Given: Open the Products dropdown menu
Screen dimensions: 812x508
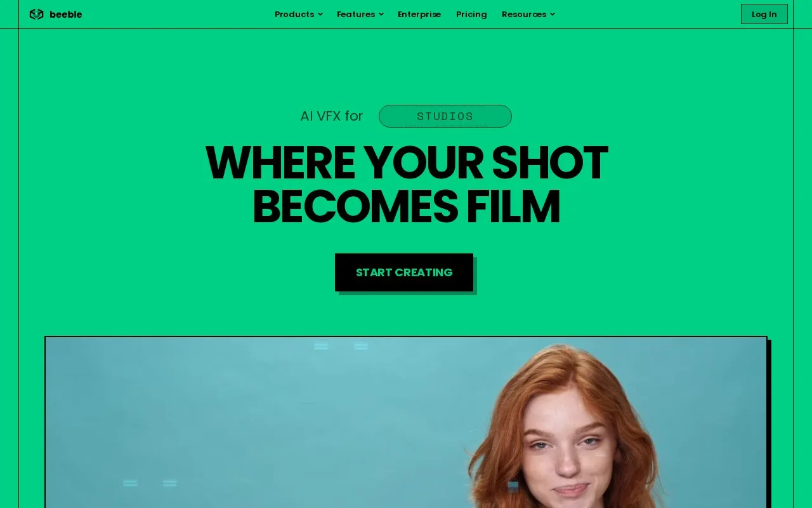Looking at the screenshot, I should (x=298, y=14).
